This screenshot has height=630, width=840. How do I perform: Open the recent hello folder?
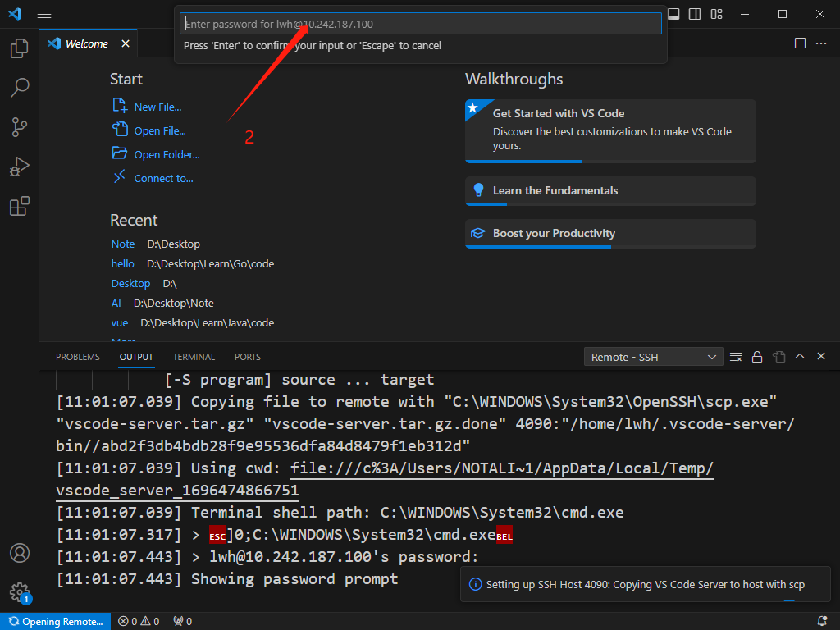(x=123, y=263)
